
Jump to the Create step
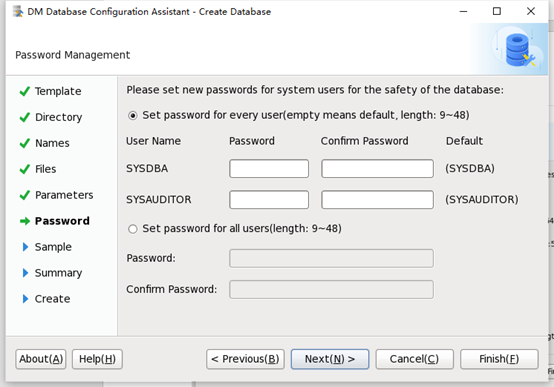(52, 299)
